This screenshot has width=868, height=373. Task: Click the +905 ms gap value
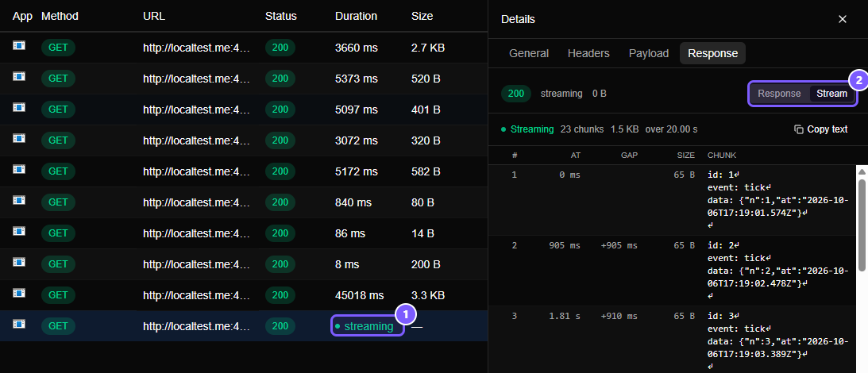(x=619, y=245)
